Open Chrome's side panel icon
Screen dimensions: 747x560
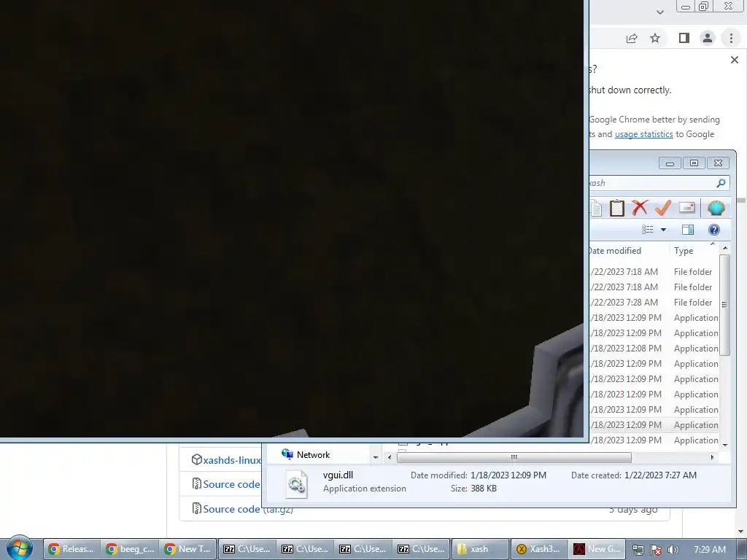(x=684, y=38)
